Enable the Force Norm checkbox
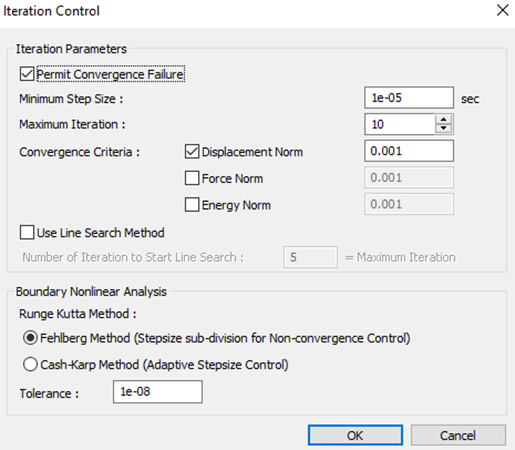The width and height of the screenshot is (515, 450). tap(192, 178)
